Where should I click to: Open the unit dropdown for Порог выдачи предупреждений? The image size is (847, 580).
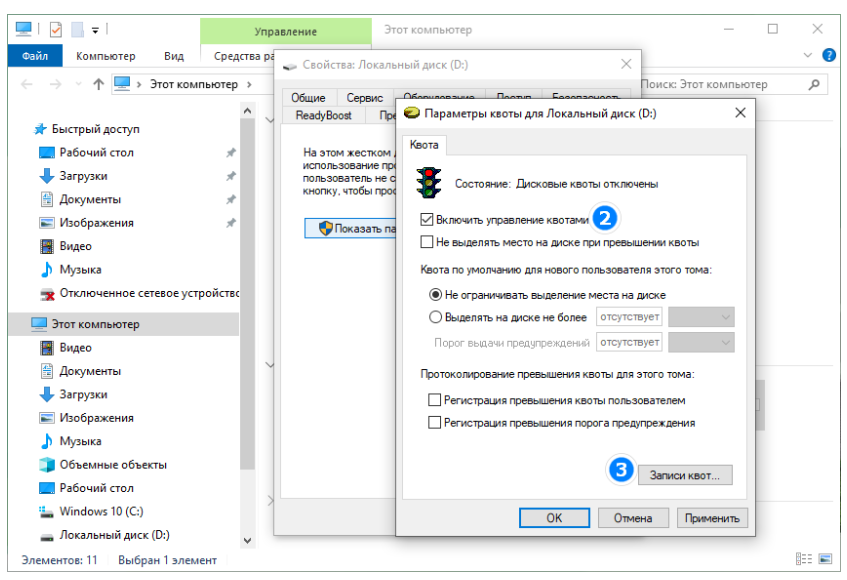click(701, 342)
